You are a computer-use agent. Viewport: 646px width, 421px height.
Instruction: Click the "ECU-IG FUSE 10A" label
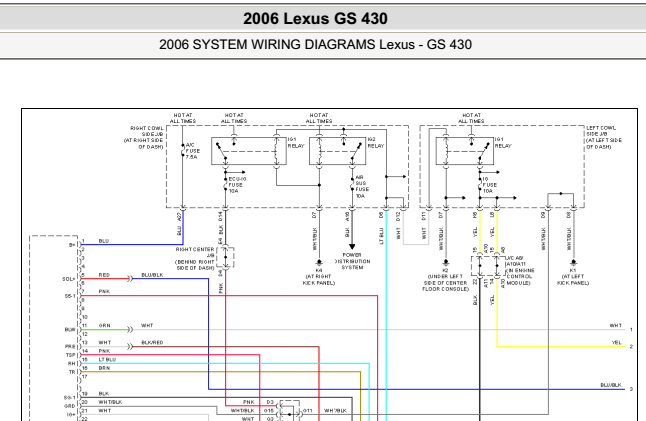[237, 185]
